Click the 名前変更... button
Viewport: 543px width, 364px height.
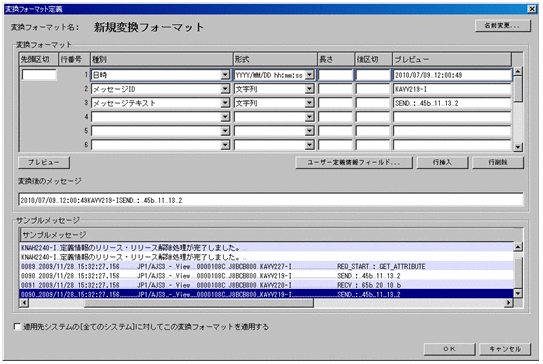point(502,26)
